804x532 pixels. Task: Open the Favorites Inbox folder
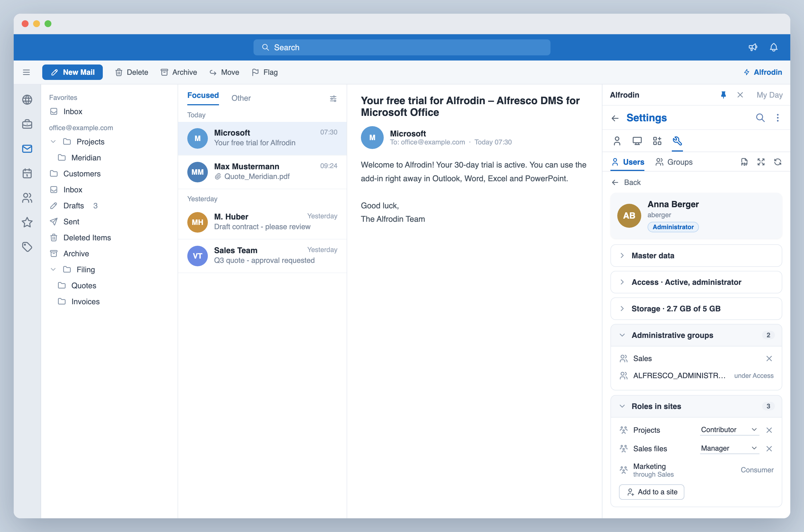tap(66, 111)
